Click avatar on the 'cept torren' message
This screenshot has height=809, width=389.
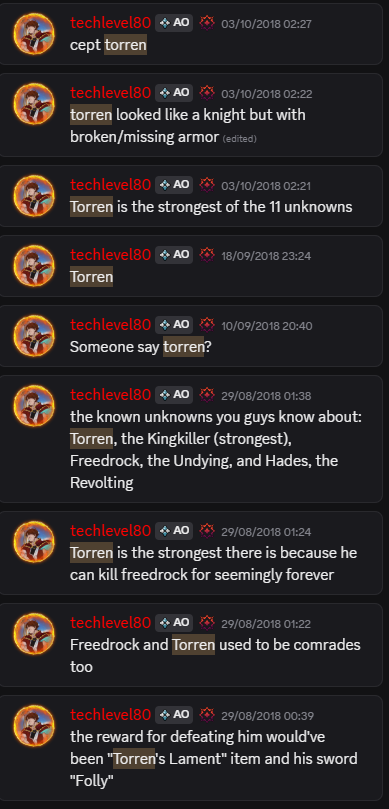click(x=34, y=34)
